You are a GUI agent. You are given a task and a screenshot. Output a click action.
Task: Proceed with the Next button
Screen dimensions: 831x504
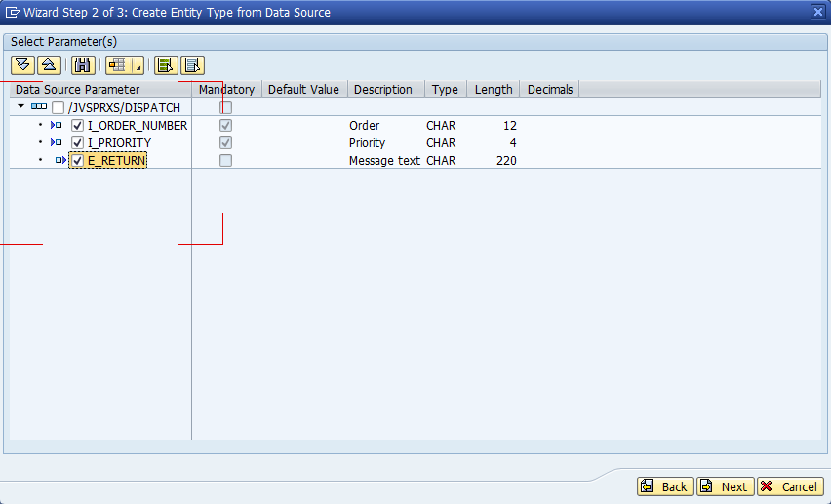pos(726,486)
